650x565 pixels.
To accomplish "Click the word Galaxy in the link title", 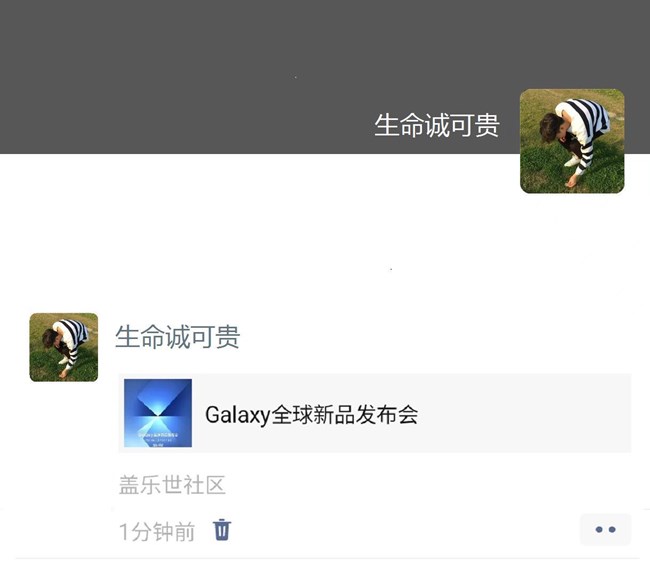I will click(x=238, y=415).
